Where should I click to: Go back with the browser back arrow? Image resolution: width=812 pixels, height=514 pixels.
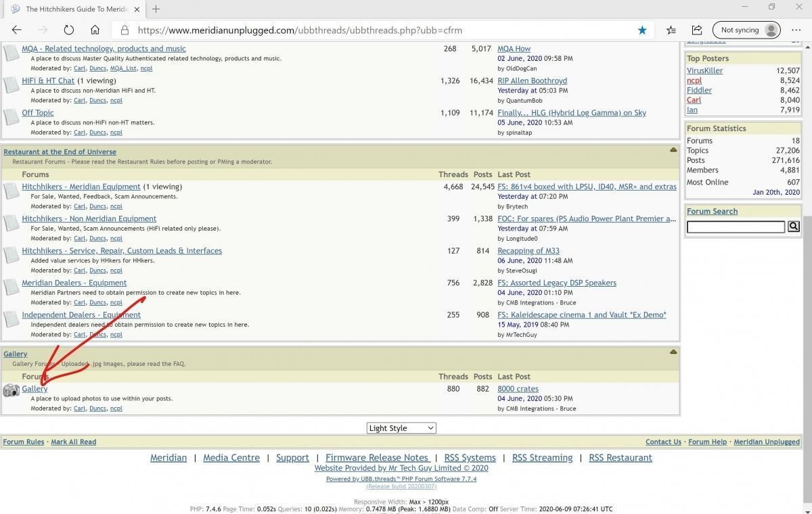click(17, 30)
